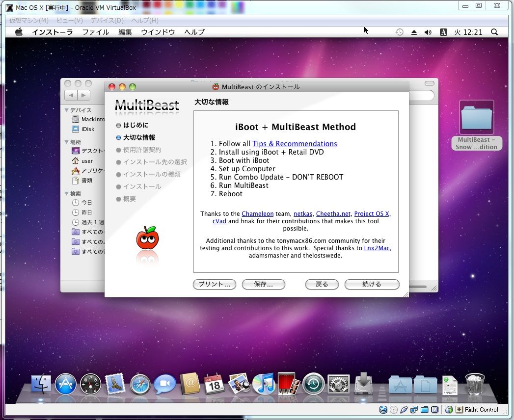Viewport: 514px width, 420px height.
Task: Click Finder back navigation arrow
Action: [71, 95]
